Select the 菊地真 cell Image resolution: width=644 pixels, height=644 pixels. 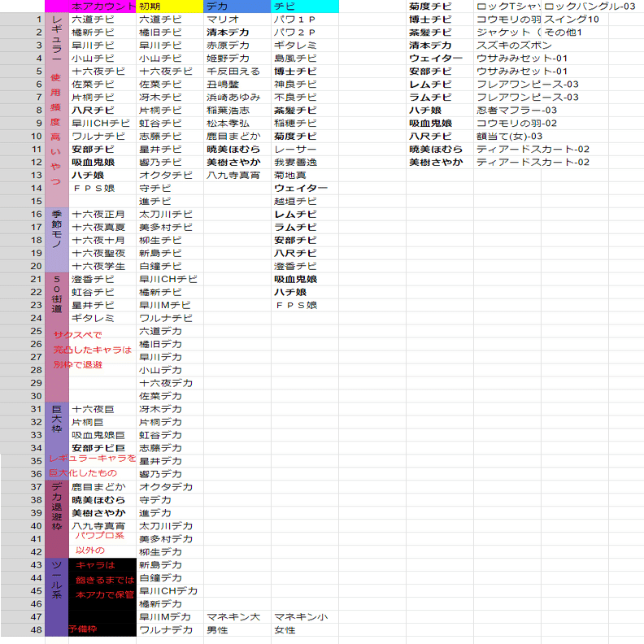click(305, 176)
